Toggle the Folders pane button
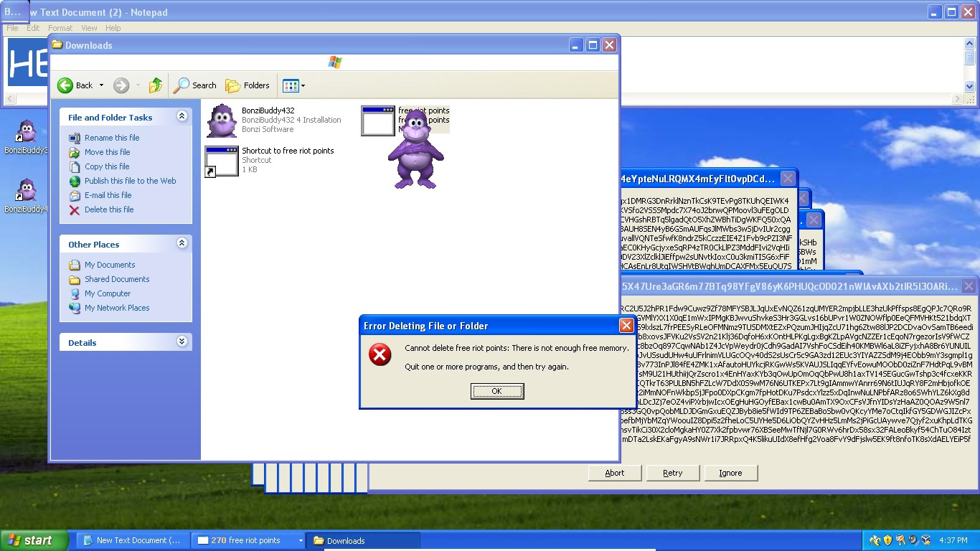 (248, 85)
